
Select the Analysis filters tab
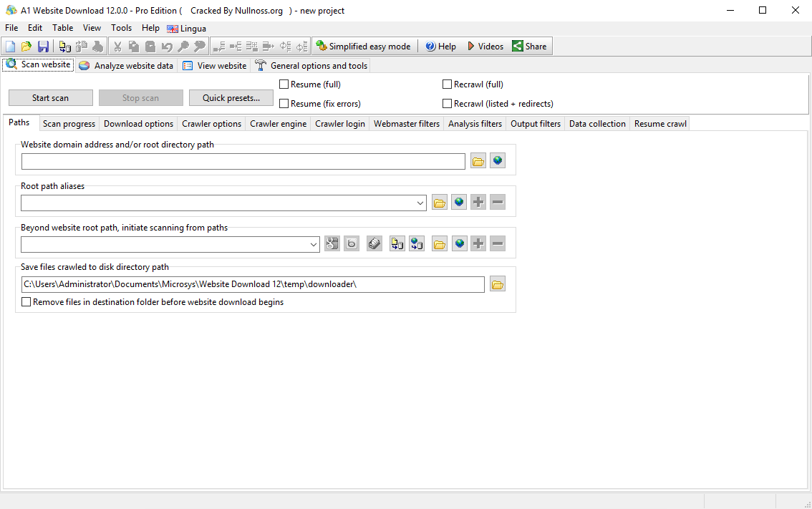pyautogui.click(x=475, y=124)
